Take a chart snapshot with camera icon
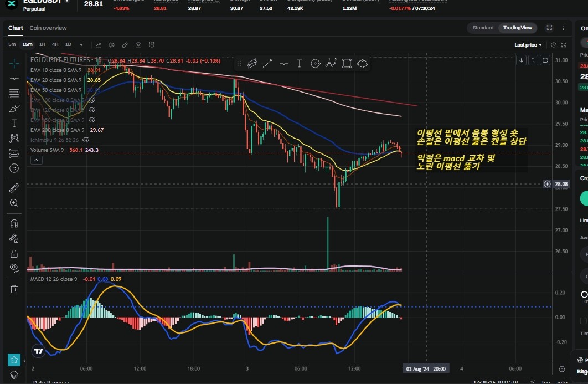The width and height of the screenshot is (588, 384). [138, 45]
